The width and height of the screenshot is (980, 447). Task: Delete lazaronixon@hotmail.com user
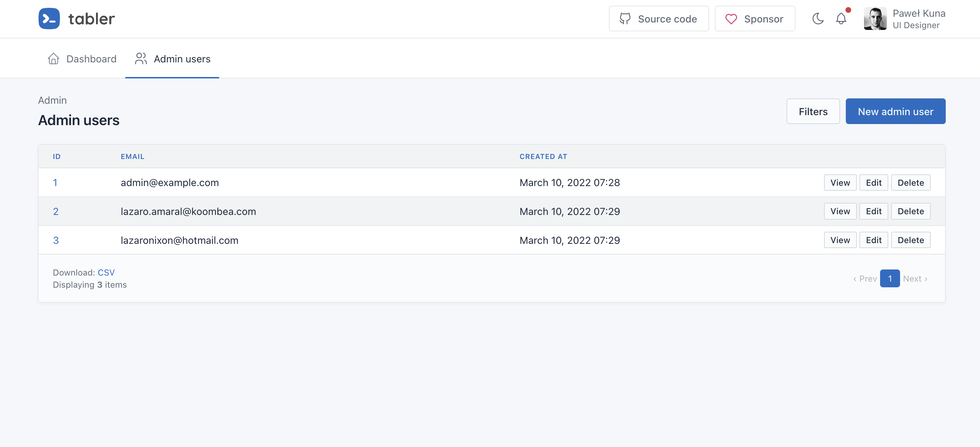910,240
